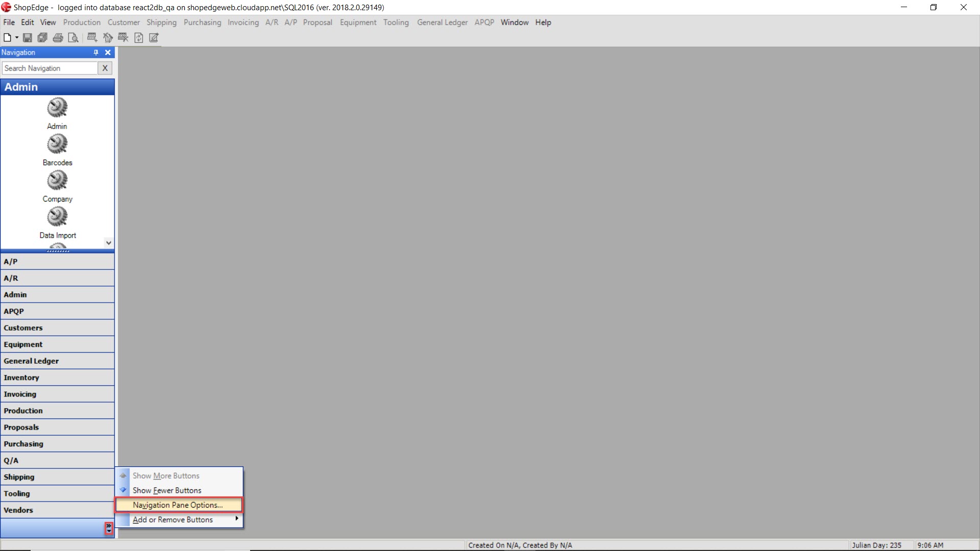Click Show More Buttons option

point(165,475)
